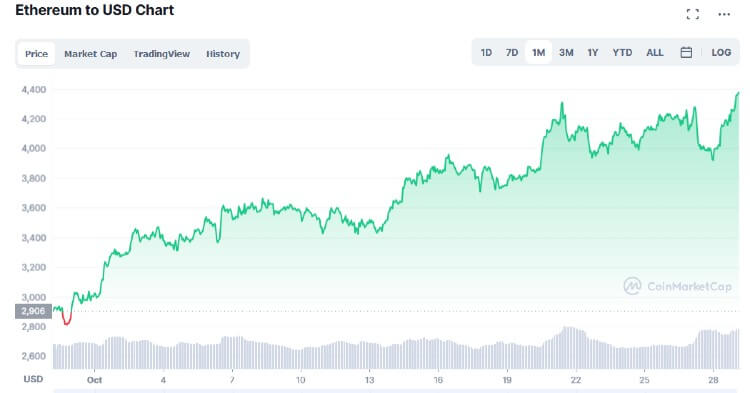Click the 2,906 price marker label
Screen dimensions: 750x393
click(33, 311)
